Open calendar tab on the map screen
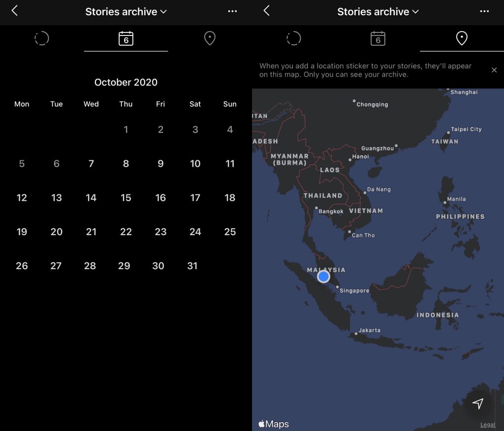The width and height of the screenshot is (504, 431). point(378,38)
